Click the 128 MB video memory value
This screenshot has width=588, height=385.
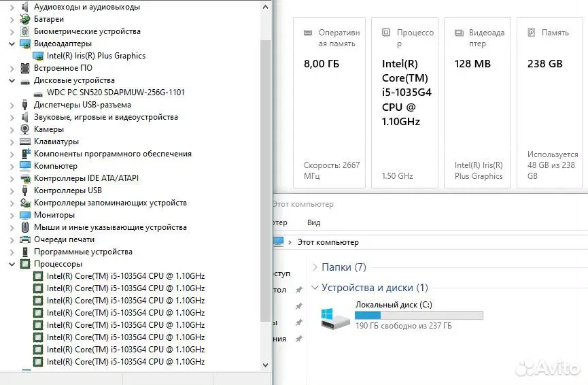[x=472, y=64]
